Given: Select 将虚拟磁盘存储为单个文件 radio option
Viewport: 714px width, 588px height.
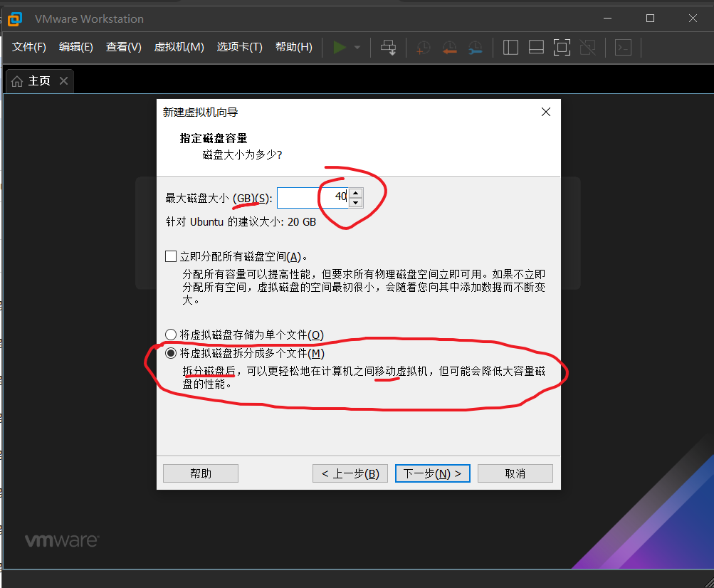Looking at the screenshot, I should coord(171,335).
